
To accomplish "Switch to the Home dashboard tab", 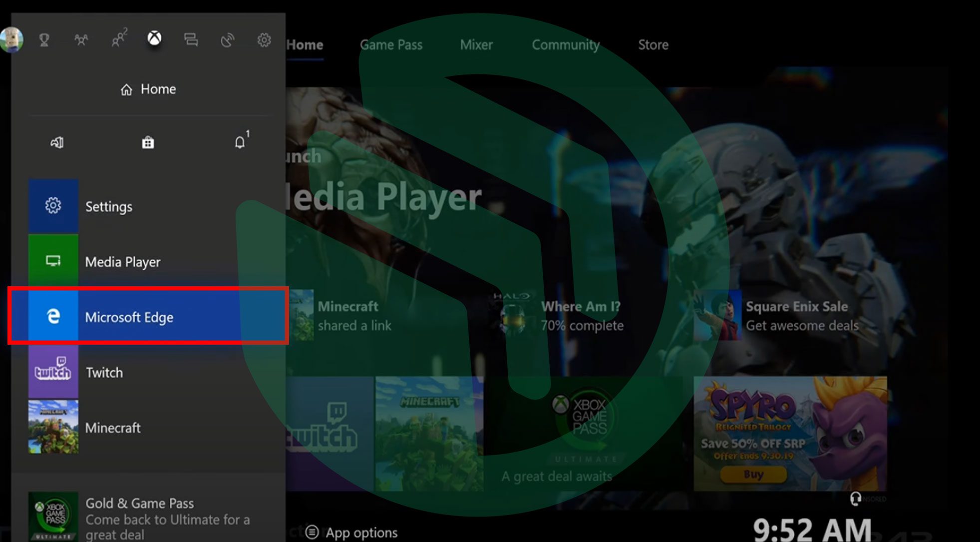I will (305, 45).
